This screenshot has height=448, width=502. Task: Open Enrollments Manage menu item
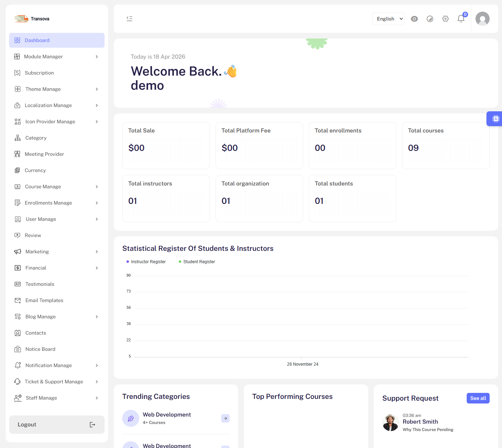[57, 203]
